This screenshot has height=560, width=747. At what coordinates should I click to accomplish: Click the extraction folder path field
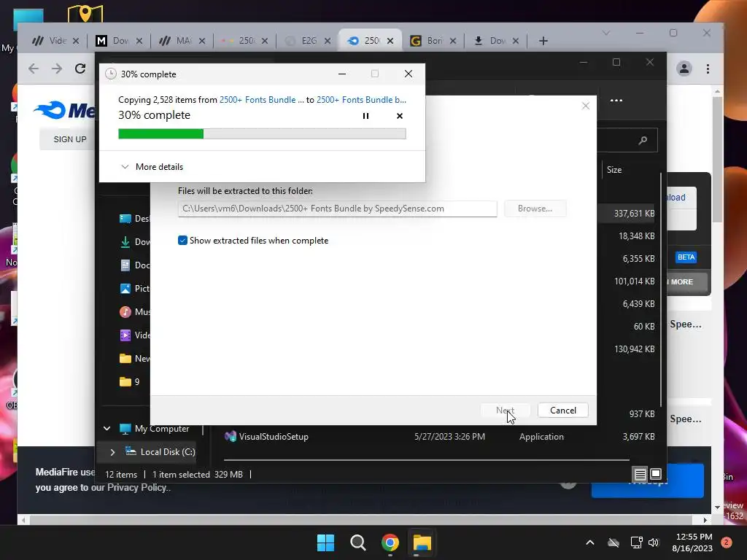337,209
